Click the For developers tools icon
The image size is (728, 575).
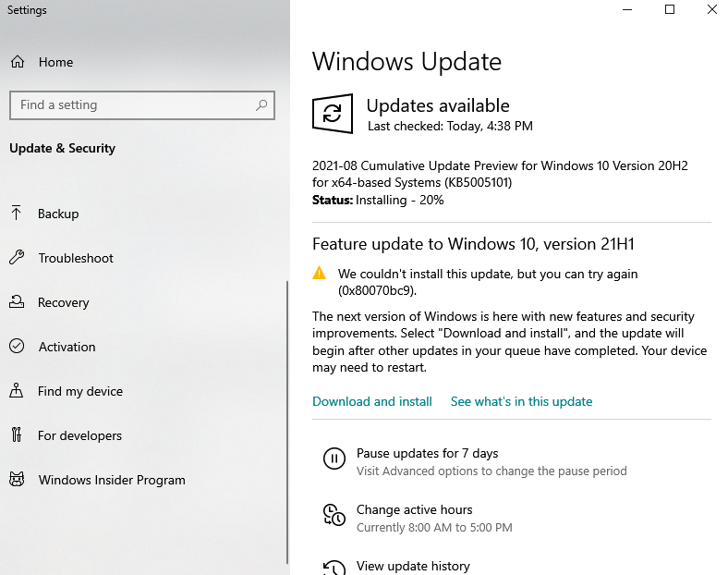(x=17, y=434)
